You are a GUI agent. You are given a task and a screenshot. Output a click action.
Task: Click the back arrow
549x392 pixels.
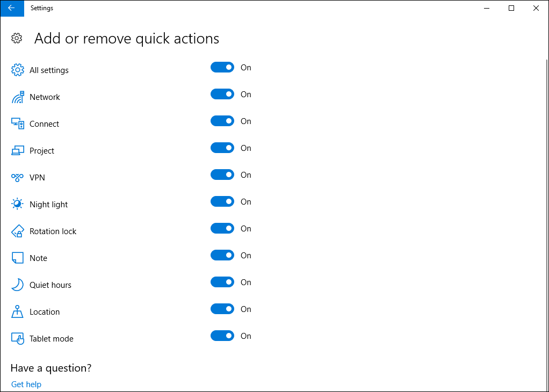coord(12,8)
